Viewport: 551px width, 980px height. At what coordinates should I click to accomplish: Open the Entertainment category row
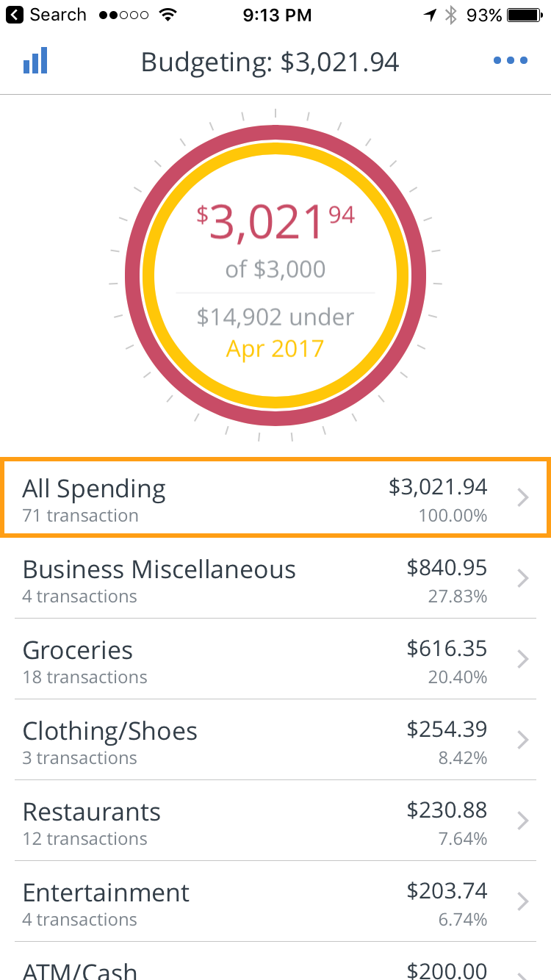pyautogui.click(x=275, y=901)
